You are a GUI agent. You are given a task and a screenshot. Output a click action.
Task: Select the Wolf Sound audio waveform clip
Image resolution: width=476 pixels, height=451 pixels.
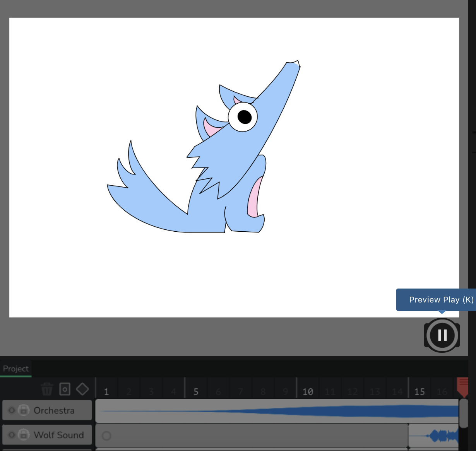click(433, 436)
